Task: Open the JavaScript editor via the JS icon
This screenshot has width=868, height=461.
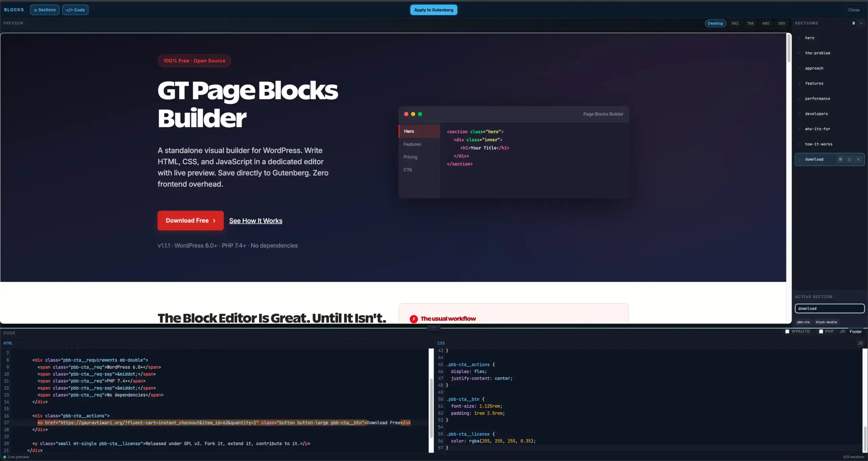Action: coord(860,343)
